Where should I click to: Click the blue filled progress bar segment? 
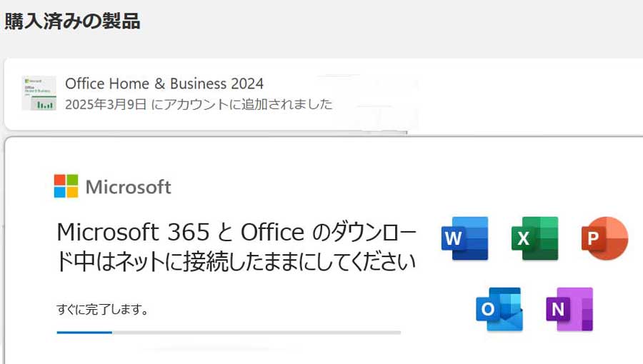pyautogui.click(x=84, y=333)
